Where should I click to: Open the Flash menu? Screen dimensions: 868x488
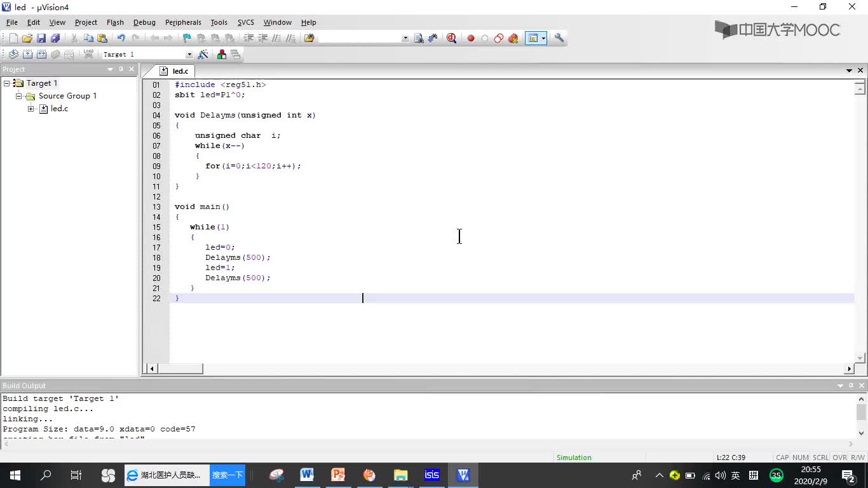point(115,22)
